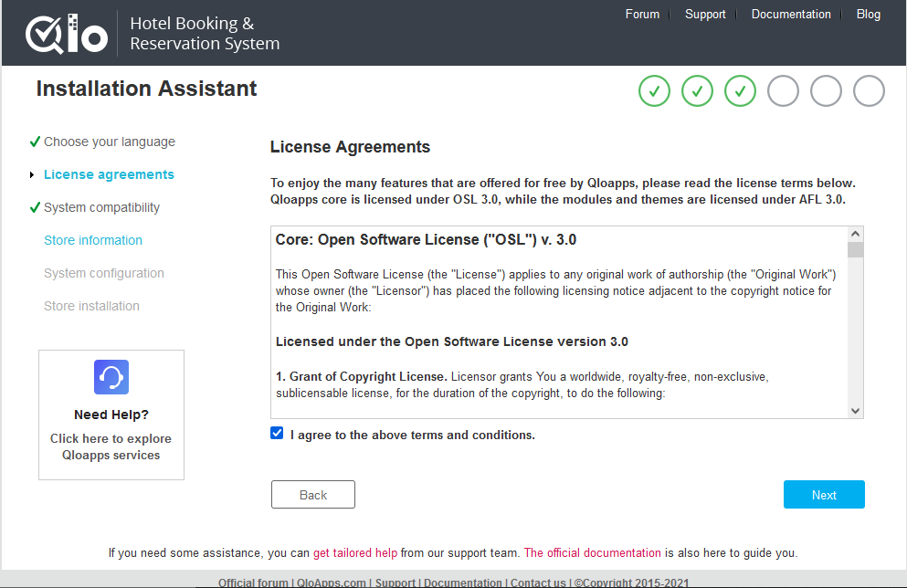Screen dimensions: 907x588
Task: Click the second completed step circle
Action: [697, 90]
